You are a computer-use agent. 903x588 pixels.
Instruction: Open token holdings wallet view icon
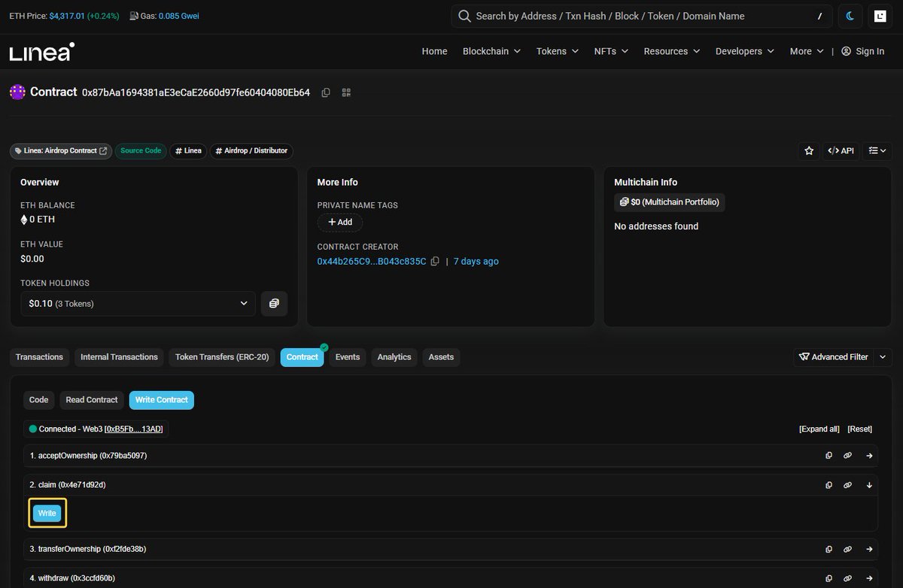pyautogui.click(x=274, y=304)
